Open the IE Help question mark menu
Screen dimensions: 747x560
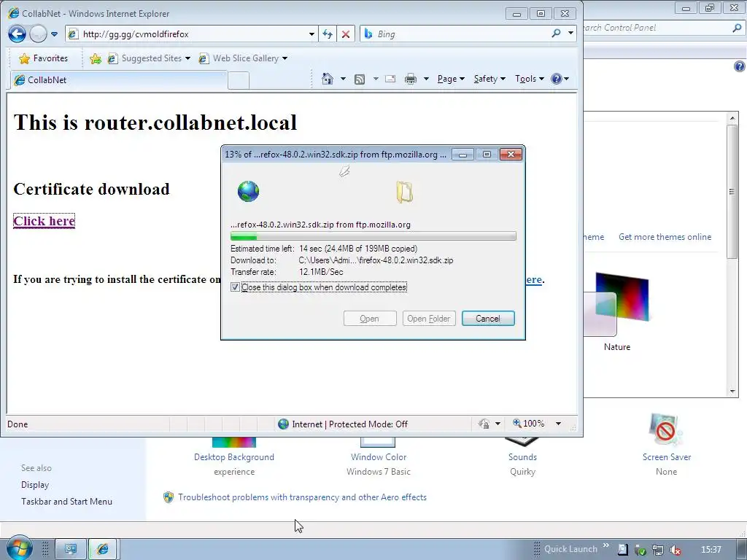click(560, 79)
